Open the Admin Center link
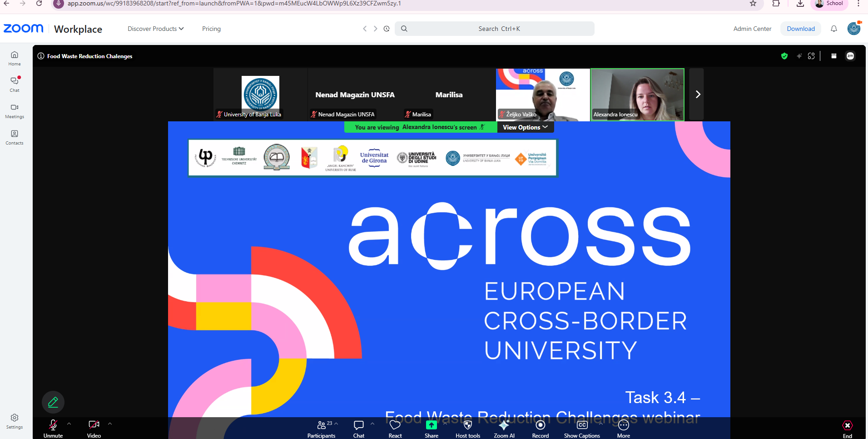The width and height of the screenshot is (868, 439). [x=752, y=29]
